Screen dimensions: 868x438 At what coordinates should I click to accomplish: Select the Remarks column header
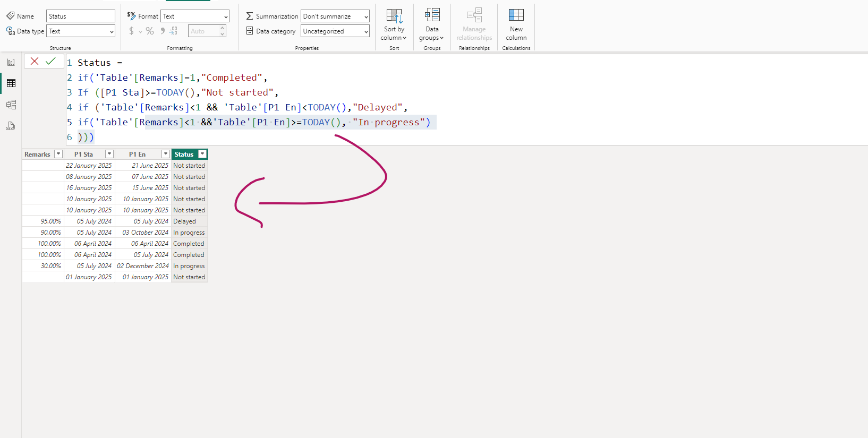tap(38, 154)
